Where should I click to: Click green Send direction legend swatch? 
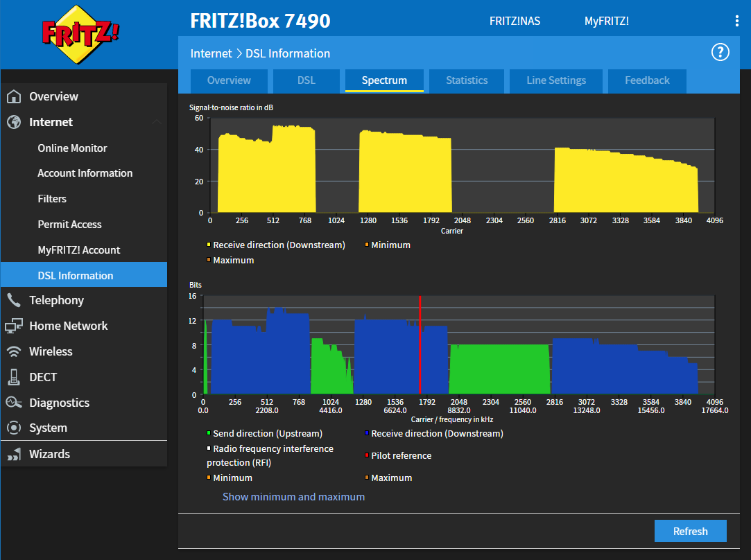click(x=209, y=433)
